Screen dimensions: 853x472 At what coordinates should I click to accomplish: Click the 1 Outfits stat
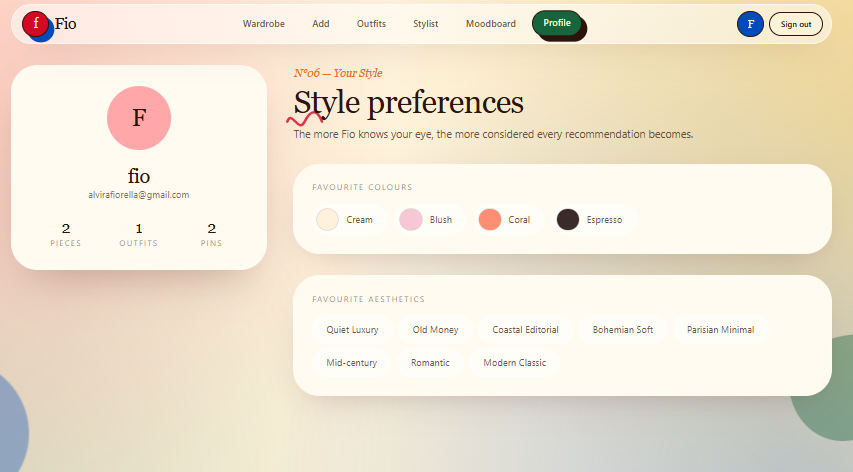pos(139,235)
